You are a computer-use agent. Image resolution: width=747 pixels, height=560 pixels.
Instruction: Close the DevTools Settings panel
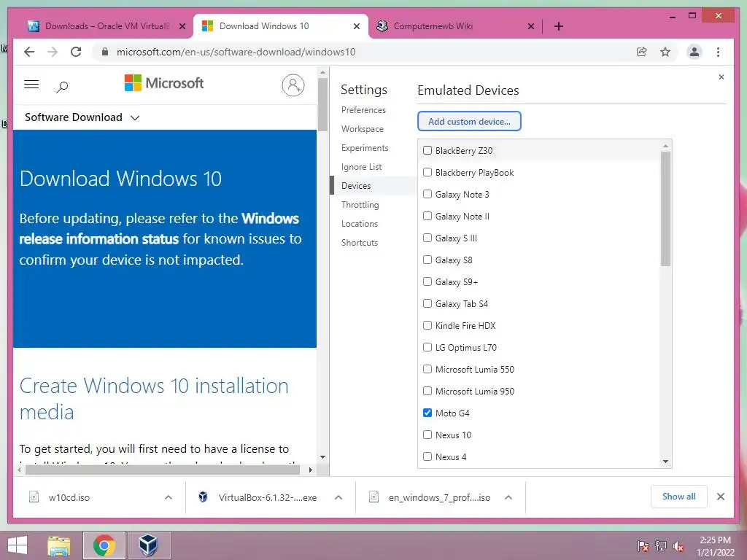click(721, 77)
